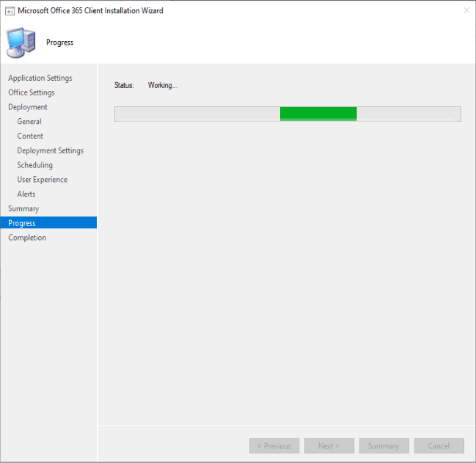The width and height of the screenshot is (476, 463).
Task: Click the wizard computer icon in header
Action: pos(21,41)
